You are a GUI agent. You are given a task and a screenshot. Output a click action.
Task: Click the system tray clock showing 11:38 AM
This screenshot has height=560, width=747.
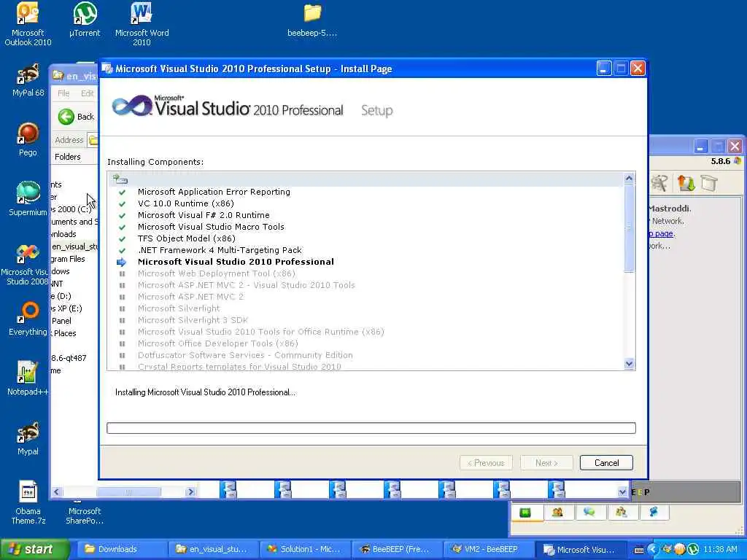(x=720, y=549)
